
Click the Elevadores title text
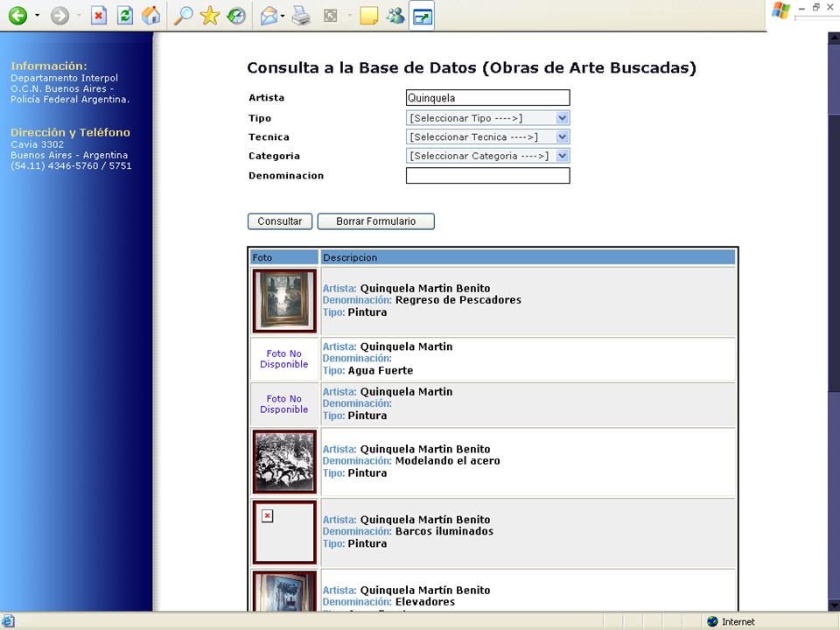(x=425, y=602)
